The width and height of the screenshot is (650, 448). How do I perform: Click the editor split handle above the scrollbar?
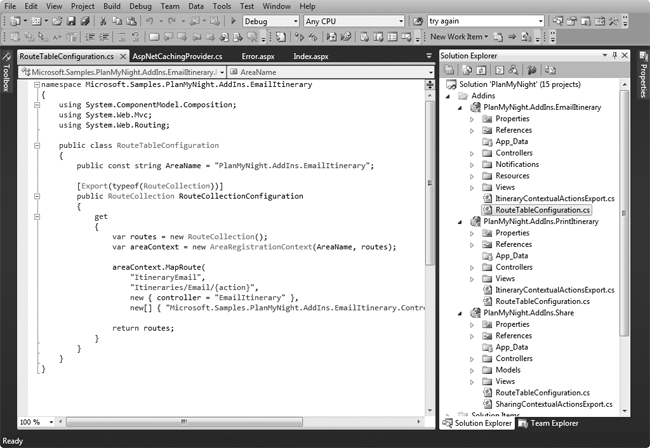point(430,85)
